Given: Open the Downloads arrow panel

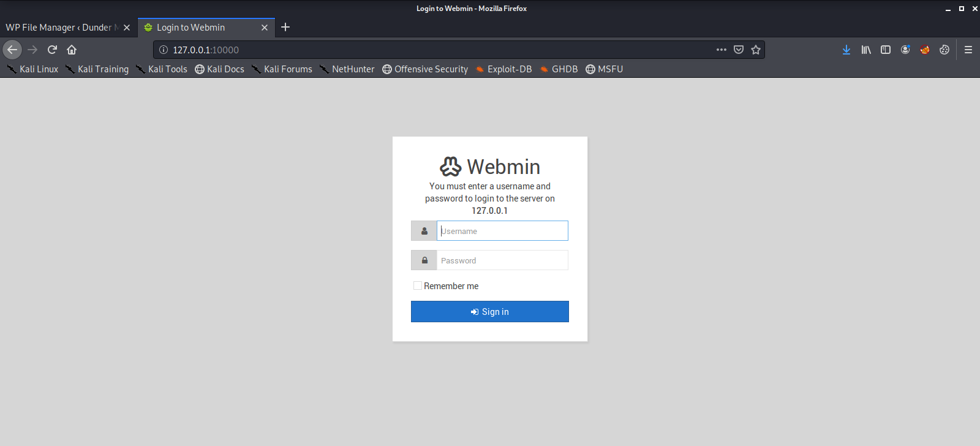Looking at the screenshot, I should coord(846,50).
